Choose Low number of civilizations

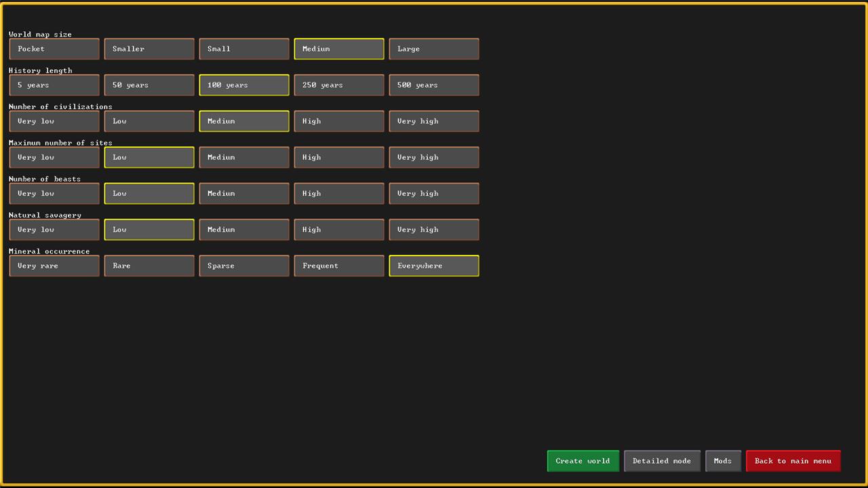click(x=149, y=121)
